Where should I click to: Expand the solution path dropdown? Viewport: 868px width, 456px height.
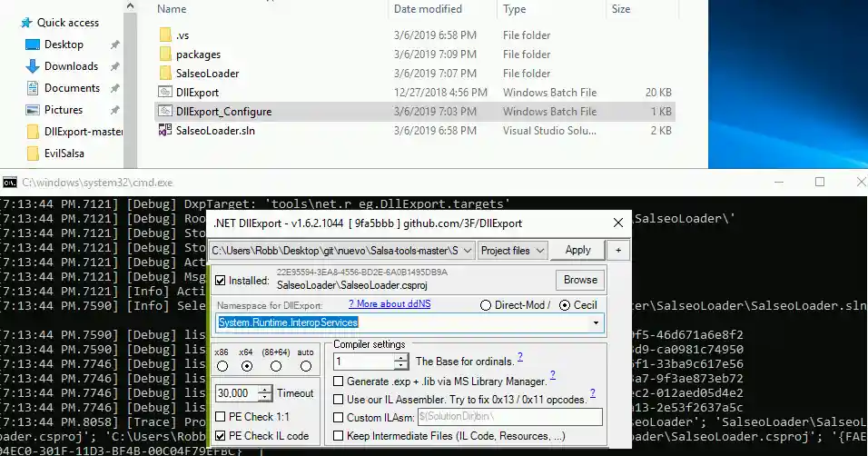(467, 250)
